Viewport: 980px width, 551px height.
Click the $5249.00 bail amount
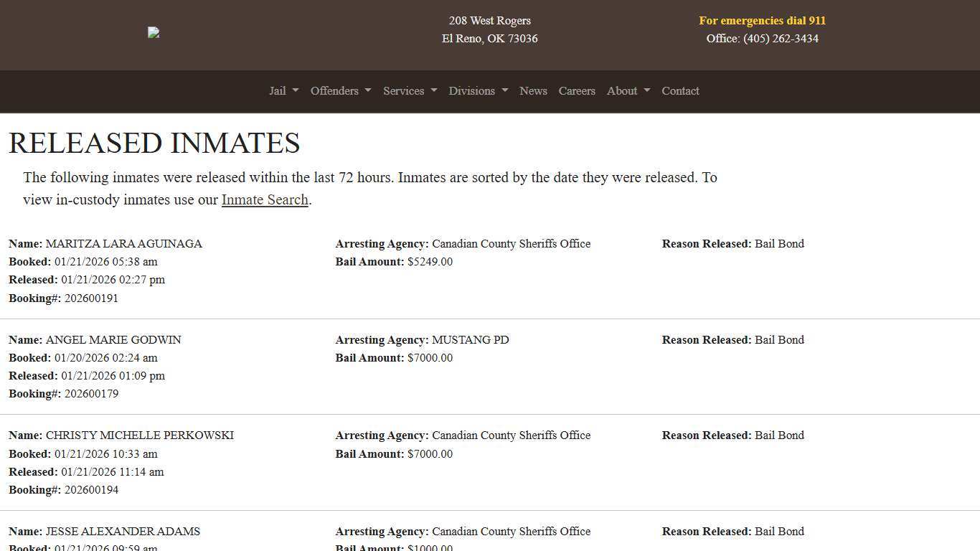coord(430,262)
